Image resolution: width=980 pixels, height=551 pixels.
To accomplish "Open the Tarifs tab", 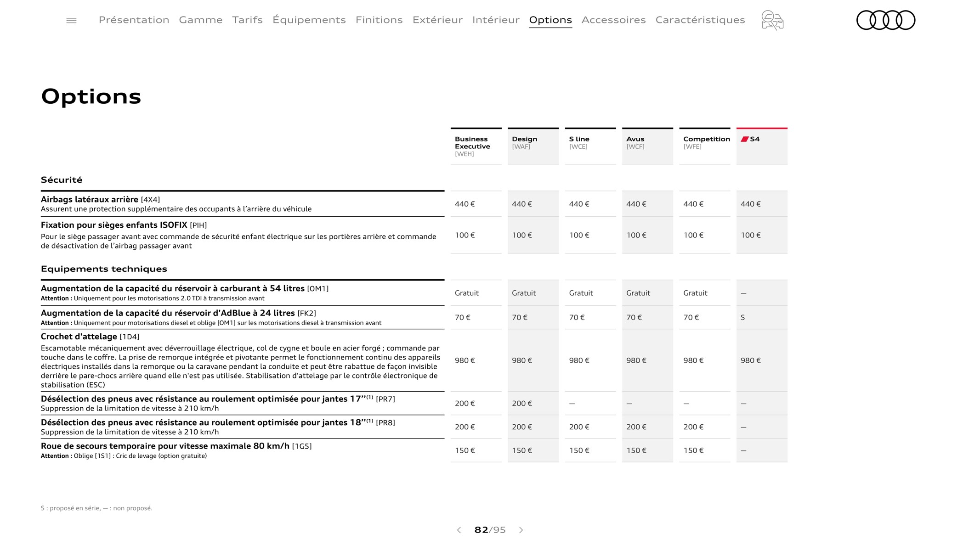I will pyautogui.click(x=247, y=20).
